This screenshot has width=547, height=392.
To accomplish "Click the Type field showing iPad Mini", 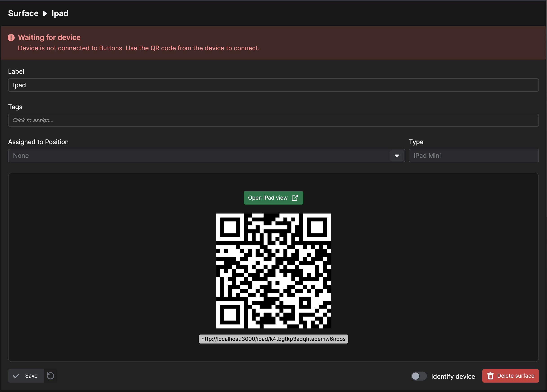I will (474, 156).
